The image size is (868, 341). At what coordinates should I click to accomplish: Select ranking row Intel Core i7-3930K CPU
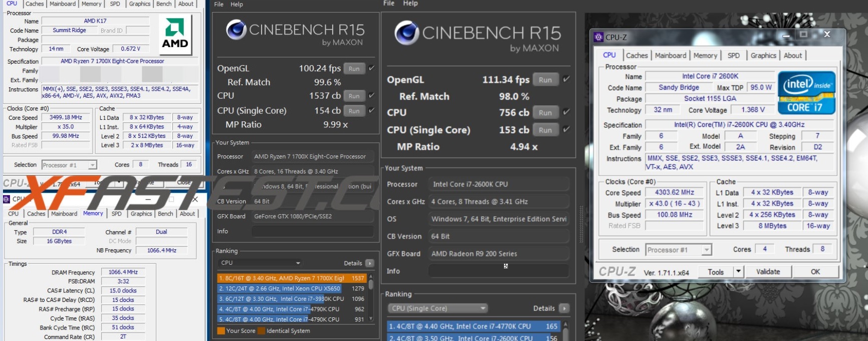(292, 299)
